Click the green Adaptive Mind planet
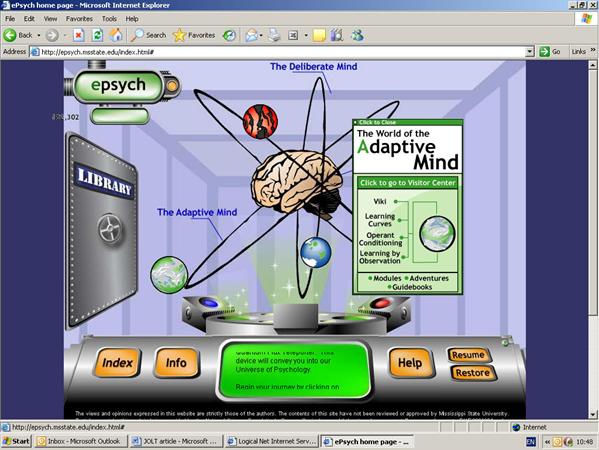The width and height of the screenshot is (599, 450). pyautogui.click(x=169, y=275)
